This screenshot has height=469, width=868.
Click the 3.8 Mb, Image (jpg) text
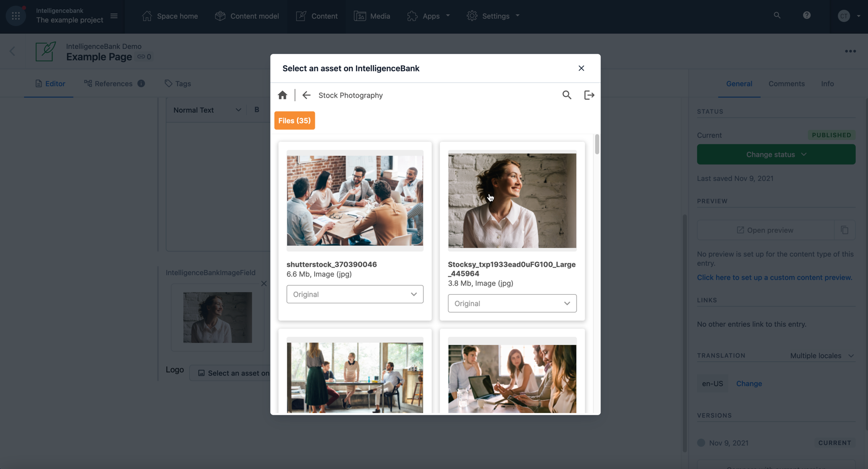pos(481,283)
